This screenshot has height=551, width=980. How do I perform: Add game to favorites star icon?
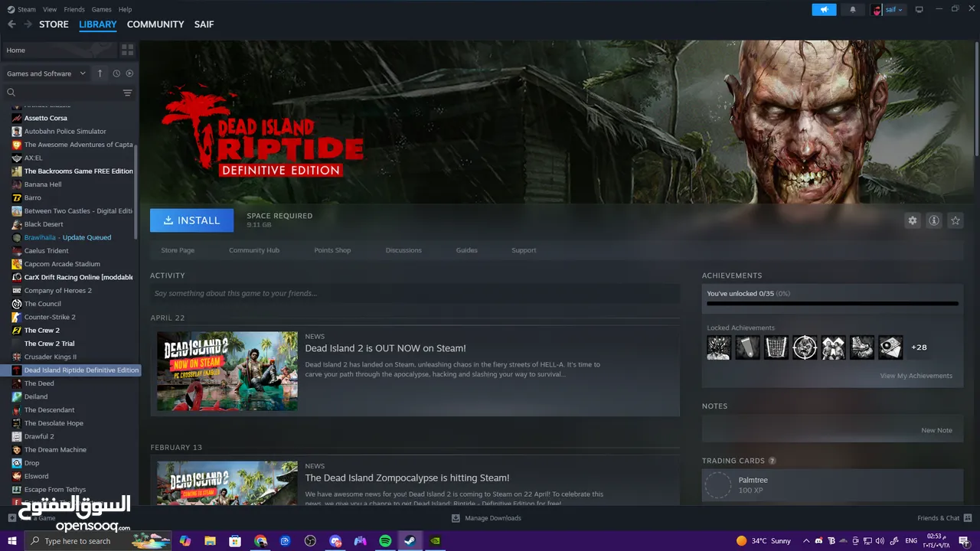(x=955, y=220)
